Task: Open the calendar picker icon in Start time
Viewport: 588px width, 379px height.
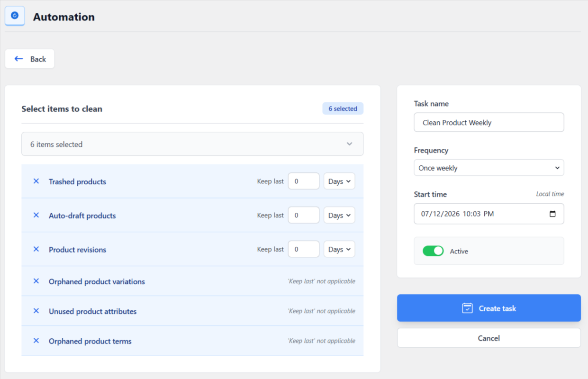Action: click(x=552, y=214)
